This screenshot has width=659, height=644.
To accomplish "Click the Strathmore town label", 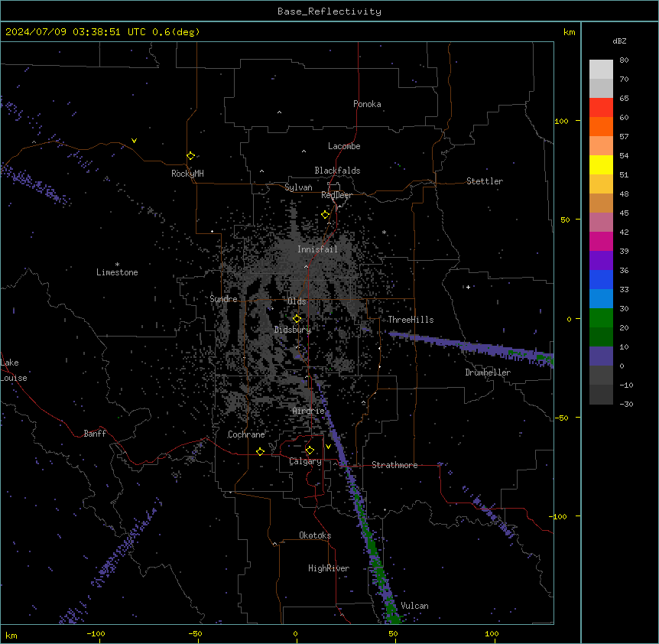I will point(394,465).
